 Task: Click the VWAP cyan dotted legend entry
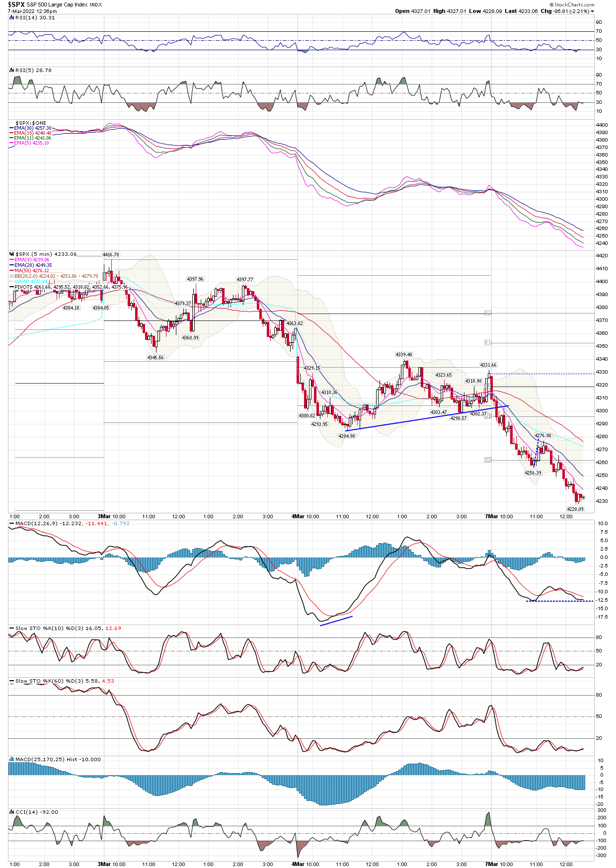pos(30,282)
